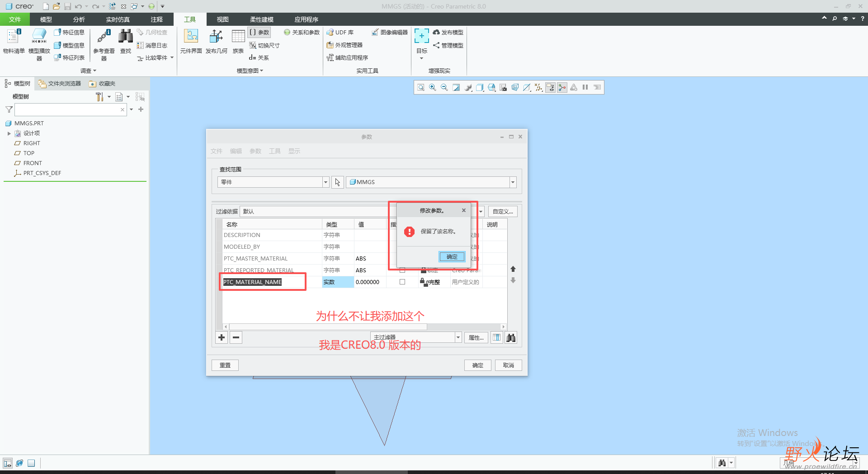Viewport: 868px width, 474px height.
Task: Open the 主过滤器 filter dropdown
Action: (x=458, y=337)
